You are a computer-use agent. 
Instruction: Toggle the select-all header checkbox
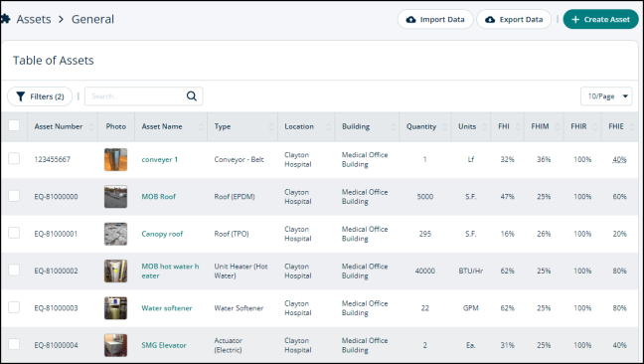click(x=14, y=125)
